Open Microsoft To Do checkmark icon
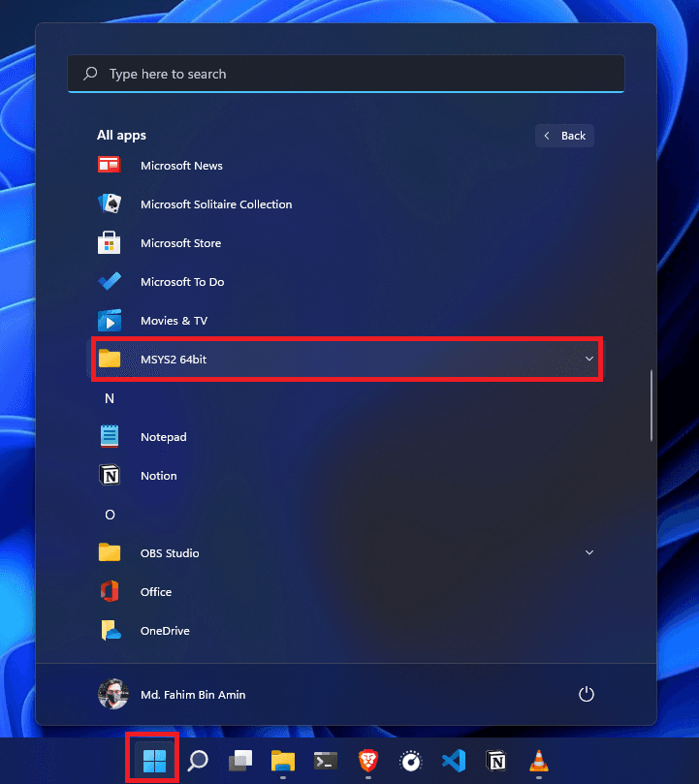The width and height of the screenshot is (699, 784). tap(110, 281)
